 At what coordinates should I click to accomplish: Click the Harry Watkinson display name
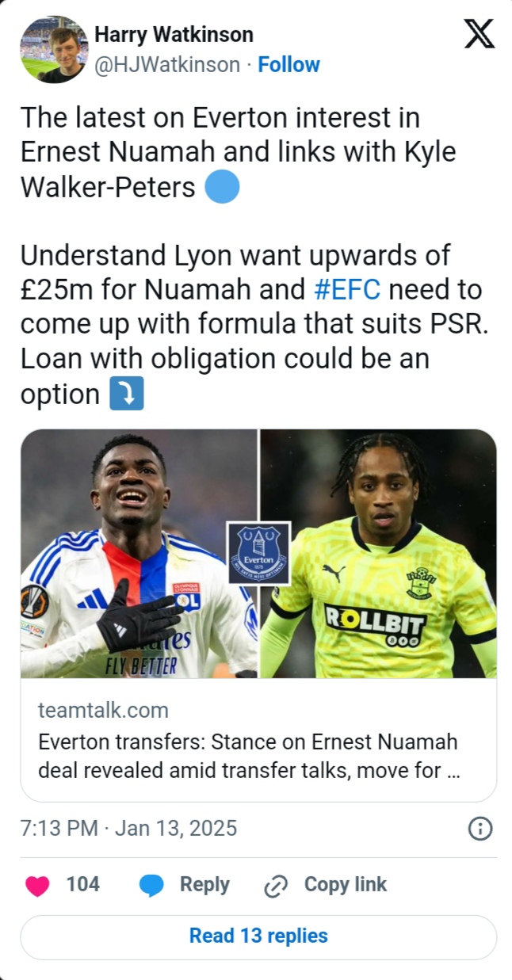(x=174, y=35)
